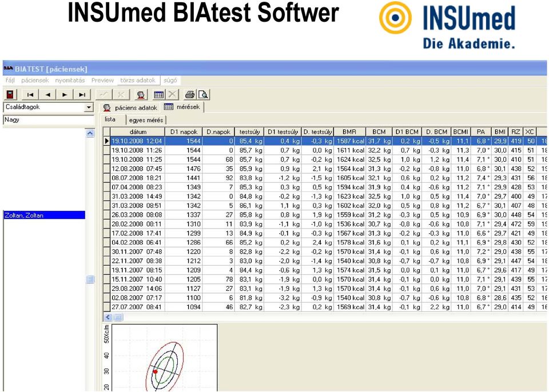Viewport: 549px width, 392px height.
Task: Click the BIATEST title bar app icon
Action: click(x=9, y=68)
